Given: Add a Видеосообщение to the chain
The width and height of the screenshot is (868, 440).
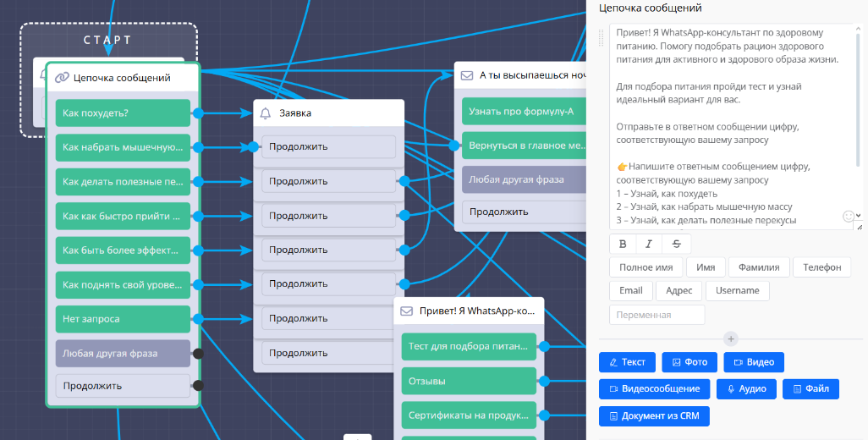Looking at the screenshot, I should 654,389.
